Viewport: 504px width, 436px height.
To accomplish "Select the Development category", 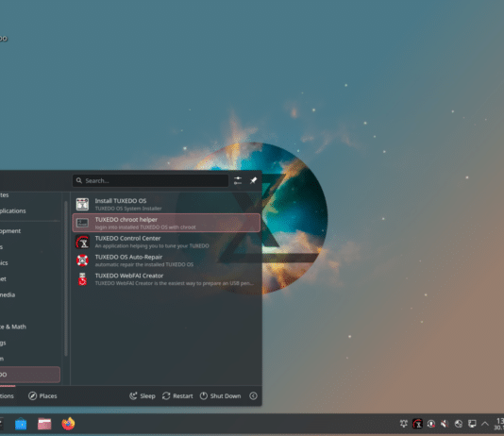I will (30, 230).
